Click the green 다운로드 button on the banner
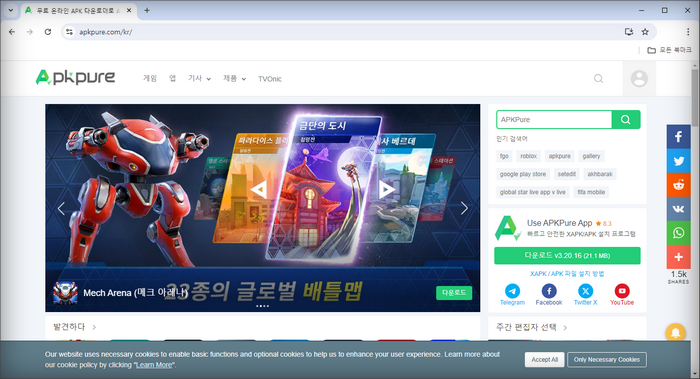The width and height of the screenshot is (700, 379). [x=454, y=293]
